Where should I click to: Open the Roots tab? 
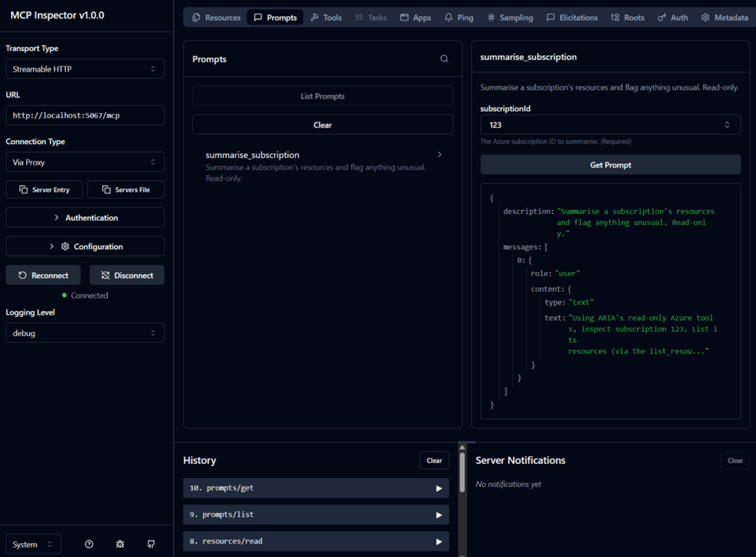[628, 18]
